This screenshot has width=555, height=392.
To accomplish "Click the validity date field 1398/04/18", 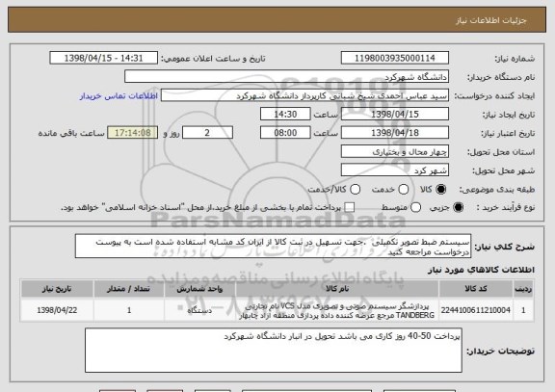I will point(395,133).
